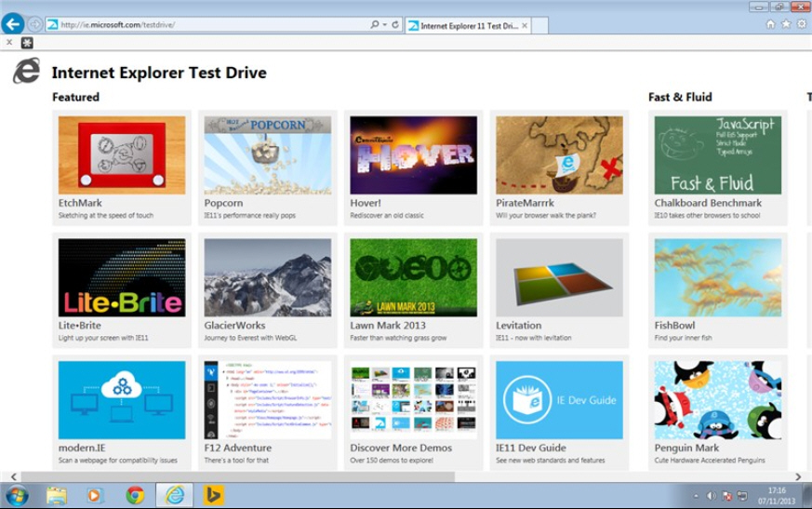The height and width of the screenshot is (509, 812).
Task: Open the Tools gear icon
Action: (802, 24)
